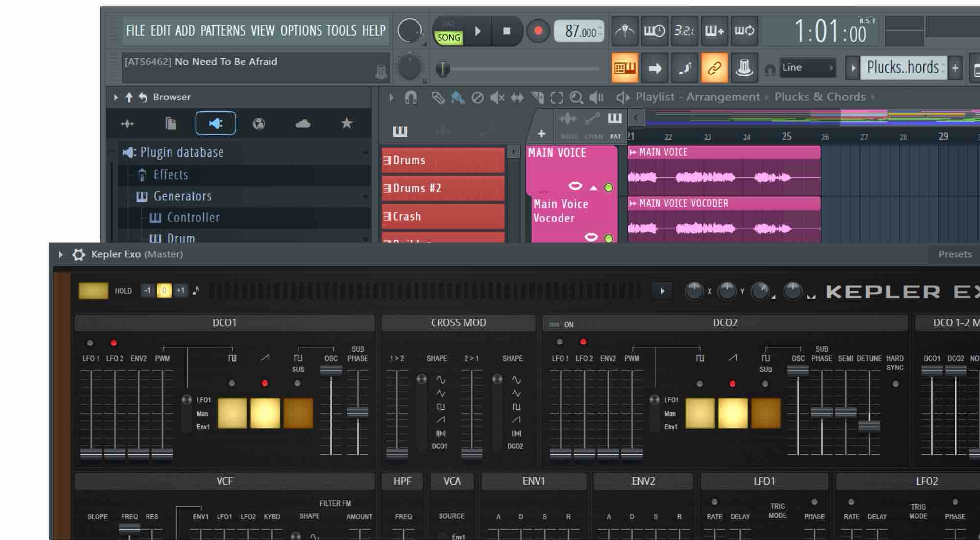Collapse the Generators folder

(x=182, y=196)
